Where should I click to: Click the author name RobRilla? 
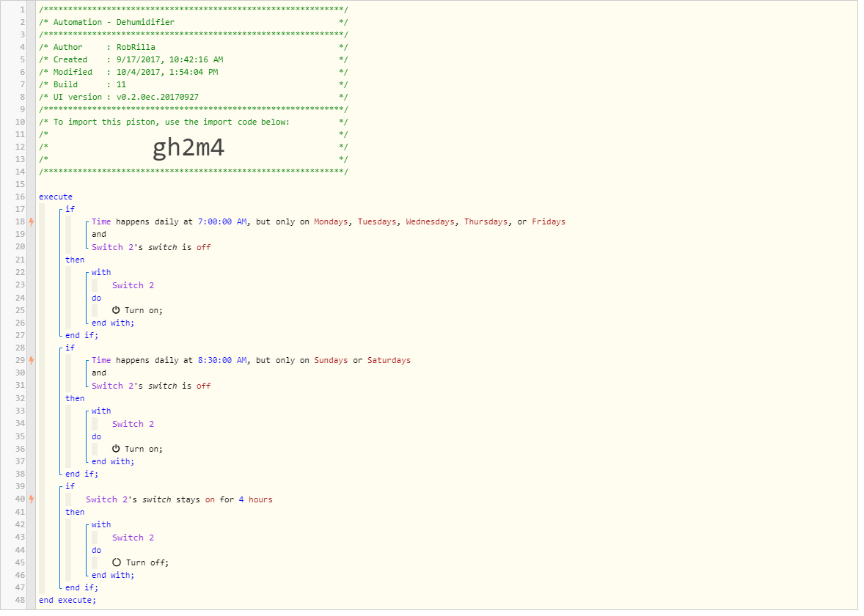tap(136, 48)
